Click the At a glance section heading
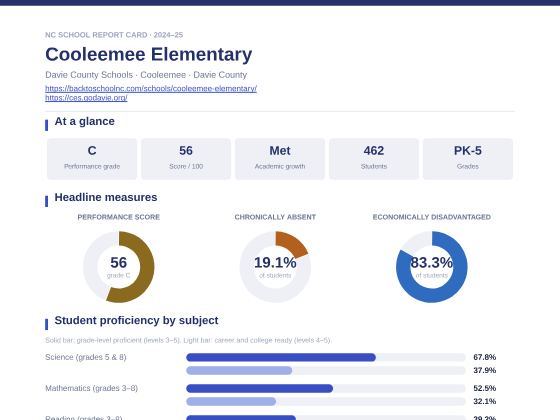The height and width of the screenshot is (420, 560). pos(85,121)
